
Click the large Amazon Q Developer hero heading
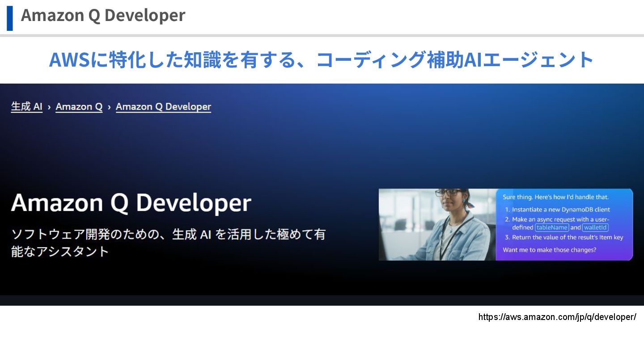click(x=131, y=203)
